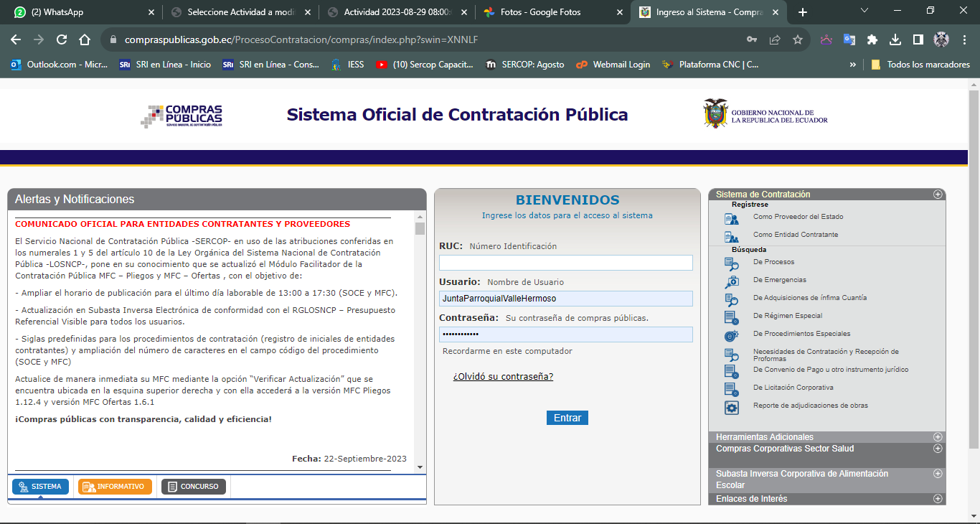Image resolution: width=980 pixels, height=524 pixels.
Task: Click the 'Como Proveedor del Estado' icon
Action: click(731, 219)
